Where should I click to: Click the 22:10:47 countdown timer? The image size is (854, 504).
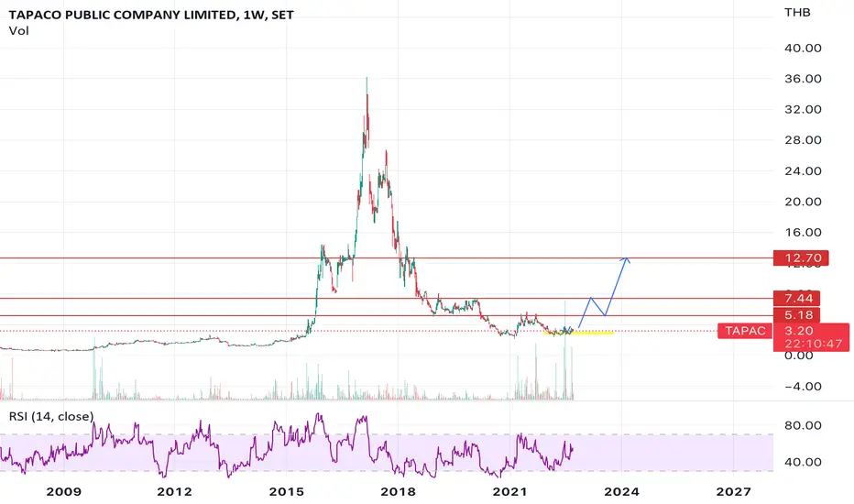813,344
